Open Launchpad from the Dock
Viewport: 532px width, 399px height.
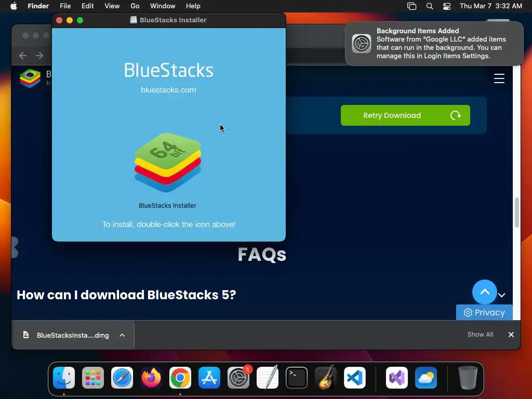[93, 378]
